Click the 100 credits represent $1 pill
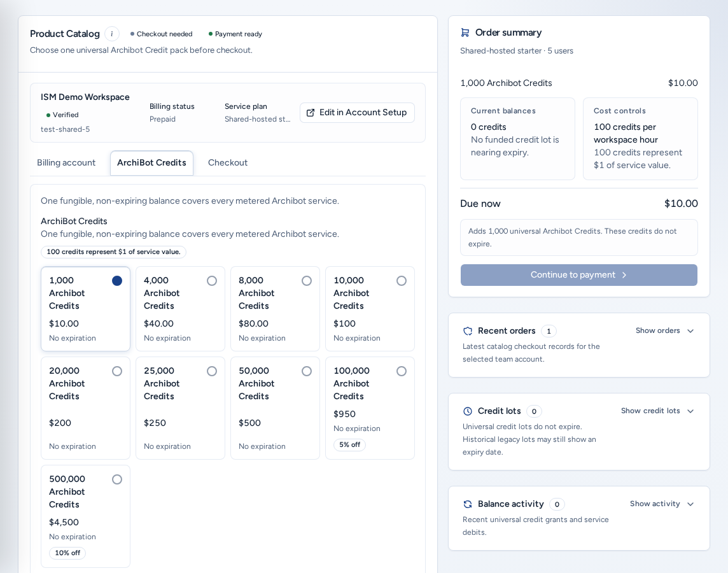728x573 pixels. coord(114,251)
